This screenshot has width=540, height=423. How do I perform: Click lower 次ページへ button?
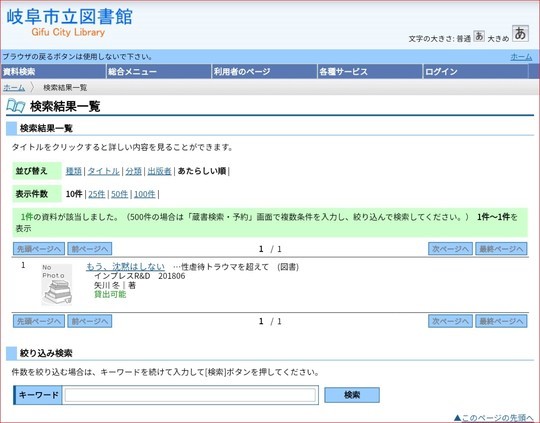[450, 321]
